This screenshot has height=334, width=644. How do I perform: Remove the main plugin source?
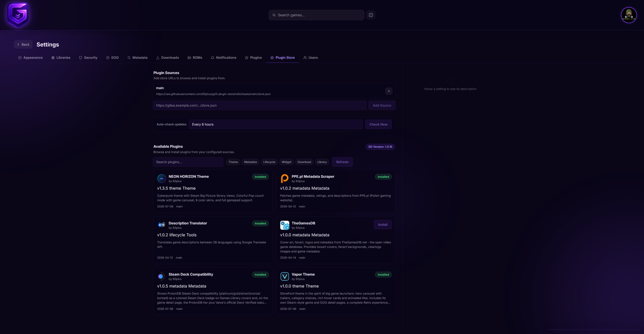(388, 91)
